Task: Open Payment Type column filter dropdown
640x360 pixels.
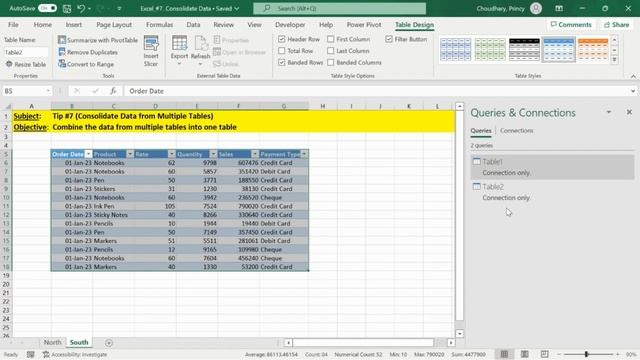Action: click(304, 154)
